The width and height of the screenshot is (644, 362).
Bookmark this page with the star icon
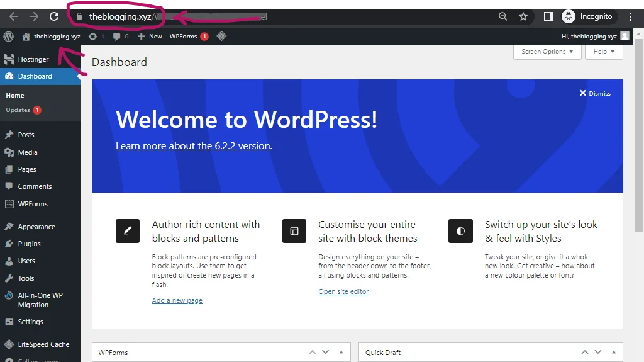[523, 16]
